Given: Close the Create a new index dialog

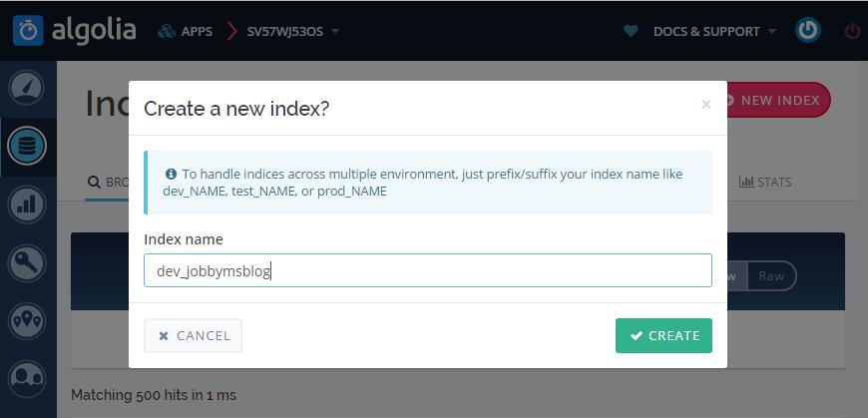Looking at the screenshot, I should pos(705,104).
